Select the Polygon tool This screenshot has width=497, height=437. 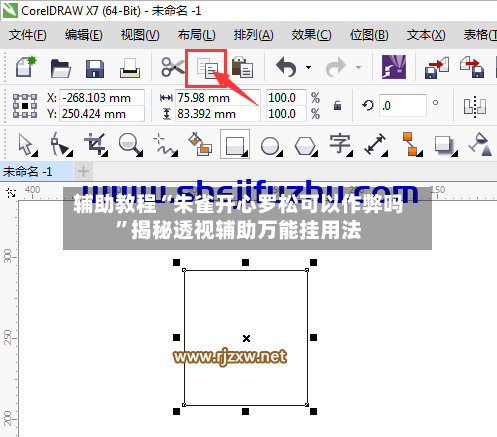[305, 146]
